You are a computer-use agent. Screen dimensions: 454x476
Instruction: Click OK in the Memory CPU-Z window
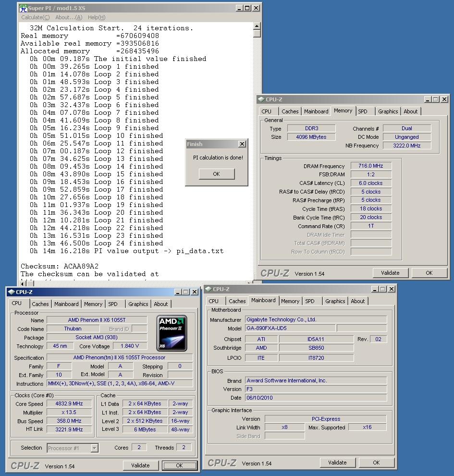pyautogui.click(x=429, y=273)
